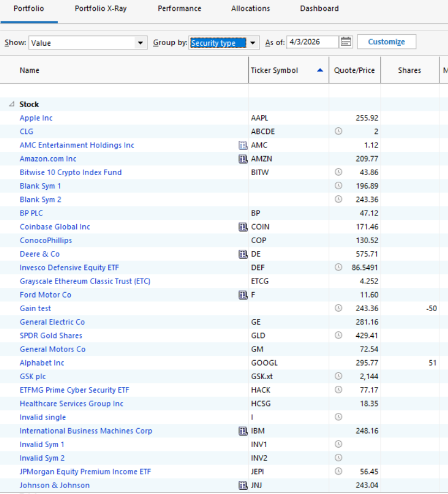Click clock icon in Blank Sym 1 row
Image resolution: width=448 pixels, height=494 pixels.
click(338, 186)
